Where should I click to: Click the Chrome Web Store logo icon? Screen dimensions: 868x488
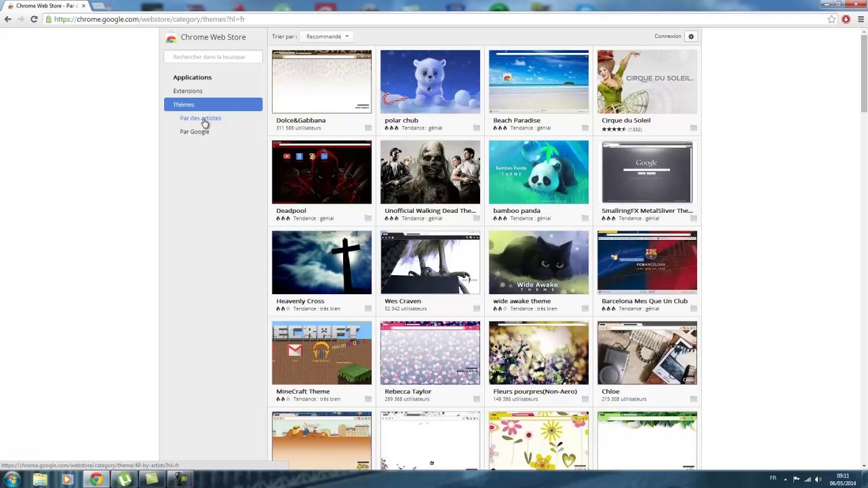coord(171,38)
